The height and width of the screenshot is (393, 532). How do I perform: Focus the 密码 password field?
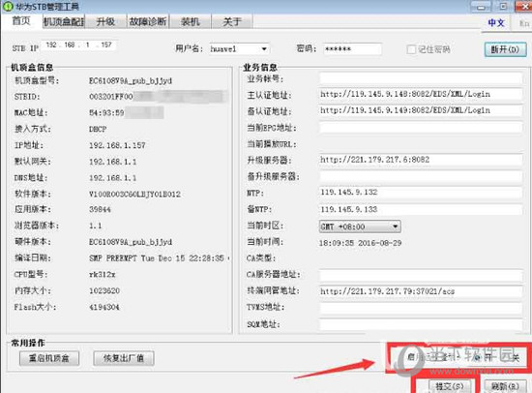tap(352, 49)
